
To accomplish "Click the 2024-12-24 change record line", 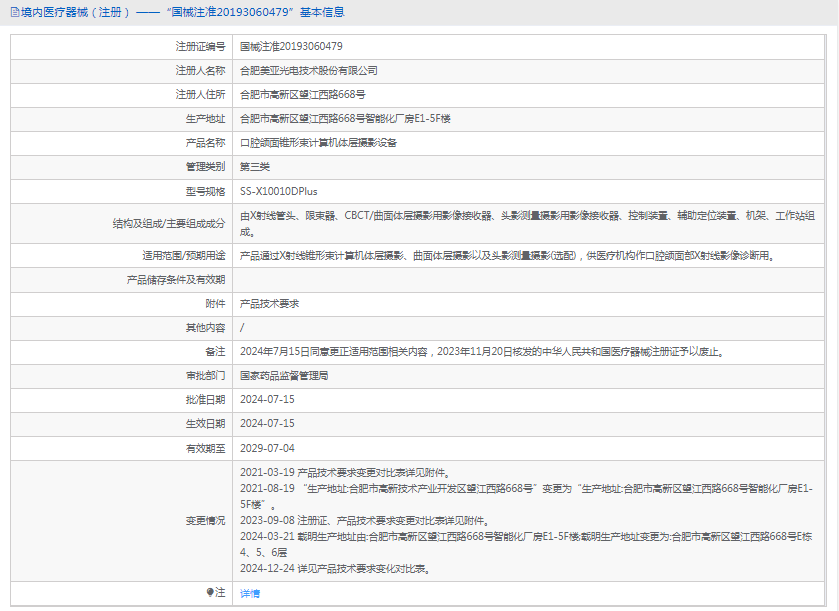I will coord(335,569).
